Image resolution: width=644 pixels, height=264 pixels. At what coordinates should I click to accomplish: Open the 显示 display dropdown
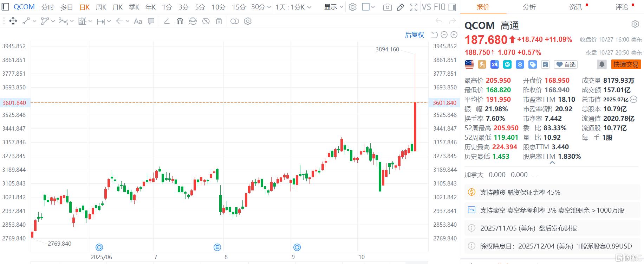[333, 7]
